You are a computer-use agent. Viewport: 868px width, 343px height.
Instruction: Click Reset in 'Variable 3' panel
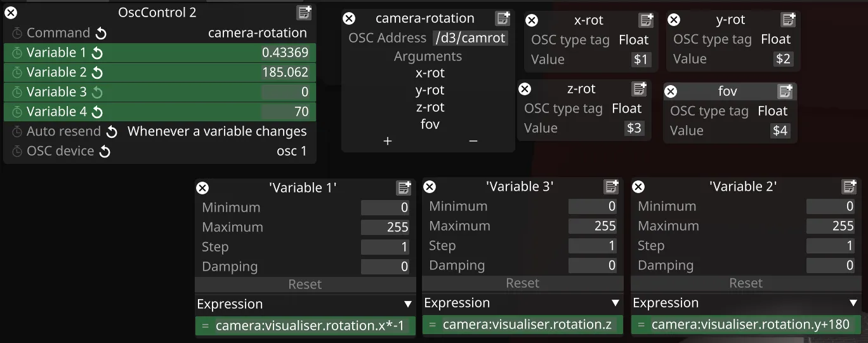click(522, 283)
